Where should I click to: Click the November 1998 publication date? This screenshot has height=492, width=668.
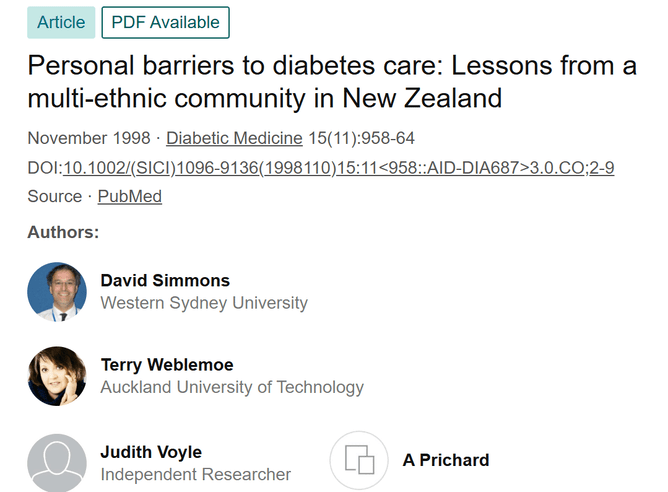click(x=88, y=138)
